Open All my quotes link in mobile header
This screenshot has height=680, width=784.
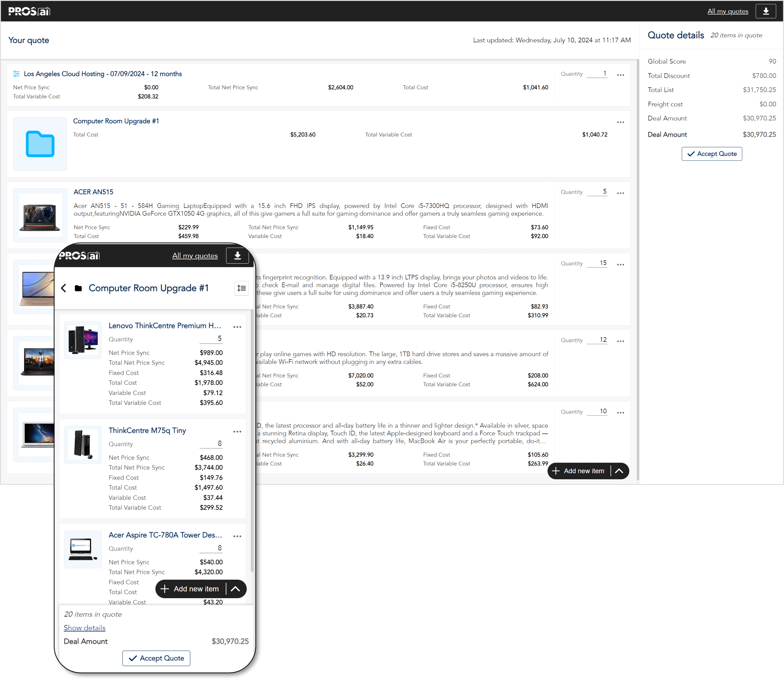[195, 255]
